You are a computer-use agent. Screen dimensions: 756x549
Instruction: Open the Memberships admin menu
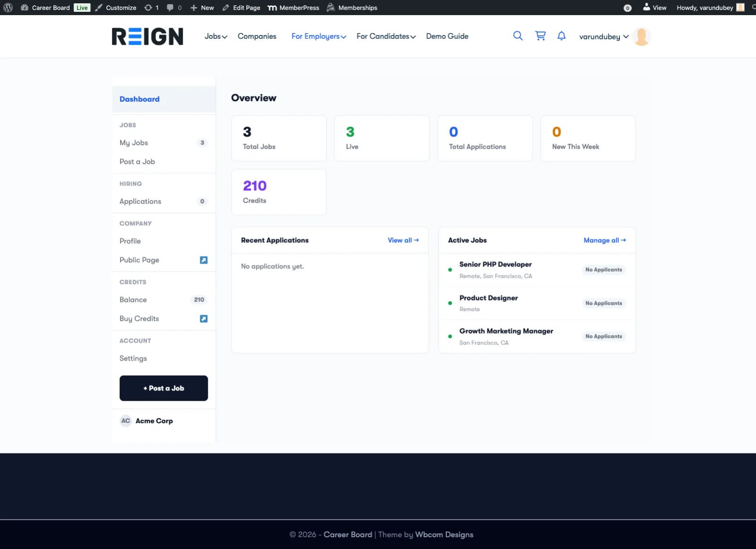[352, 8]
